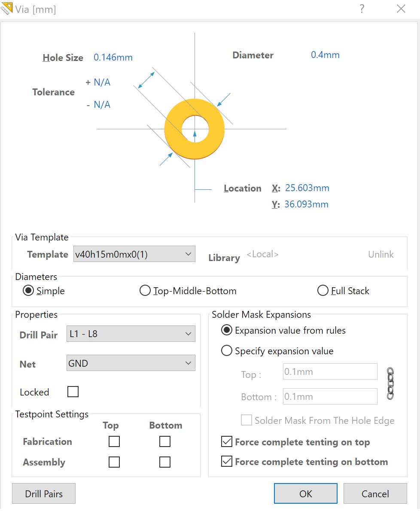Viewport: 420px width, 511px height.
Task: Expand the Drill Pair dropdown
Action: 131,334
